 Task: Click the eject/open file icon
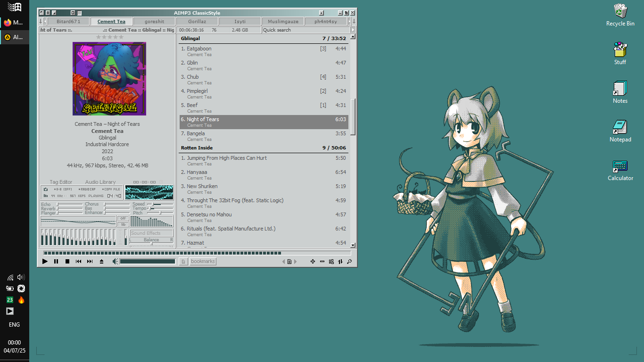[101, 262]
